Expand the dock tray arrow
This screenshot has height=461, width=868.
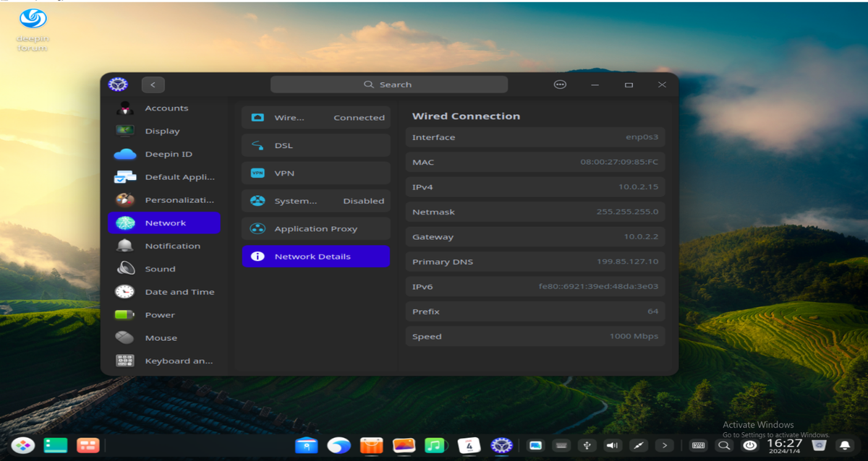point(664,446)
